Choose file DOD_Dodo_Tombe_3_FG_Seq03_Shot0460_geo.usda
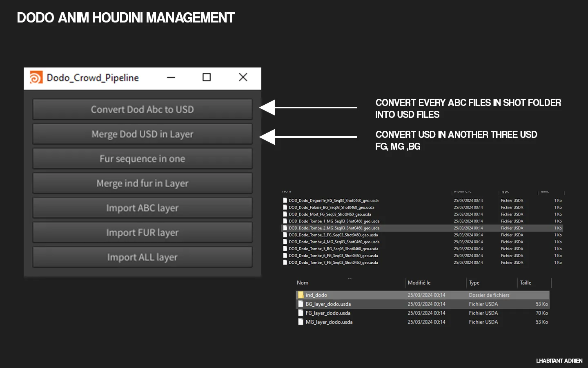The image size is (588, 368). point(333,235)
